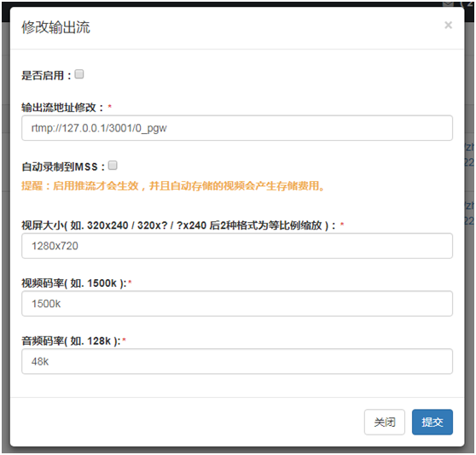
Task: Tick the 自动录制到MSS checkbox
Action: [x=113, y=166]
